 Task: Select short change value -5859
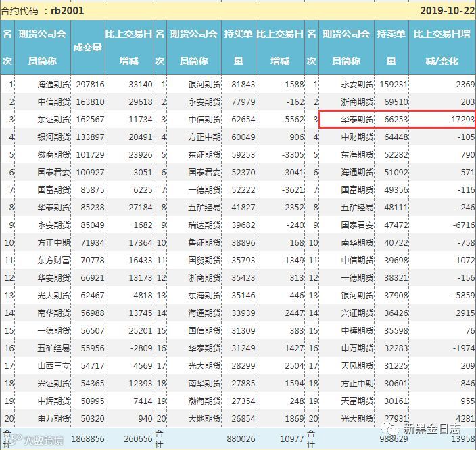point(464,296)
